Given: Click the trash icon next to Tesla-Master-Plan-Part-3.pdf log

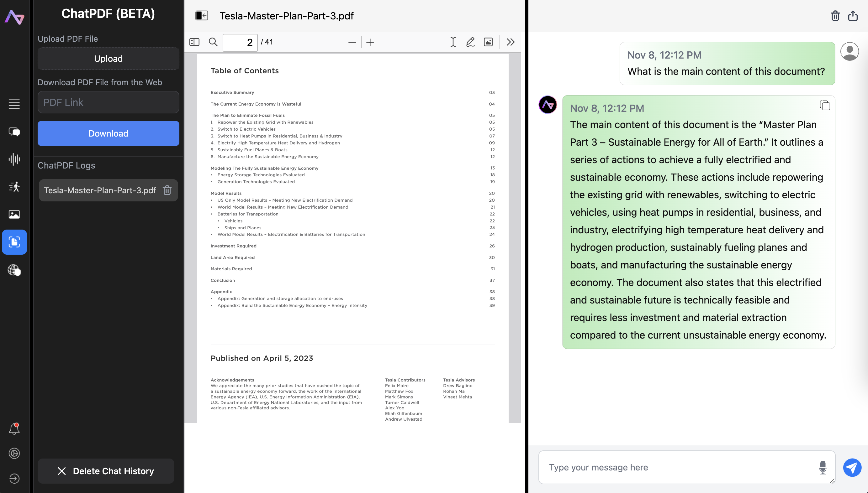Looking at the screenshot, I should click(x=167, y=190).
